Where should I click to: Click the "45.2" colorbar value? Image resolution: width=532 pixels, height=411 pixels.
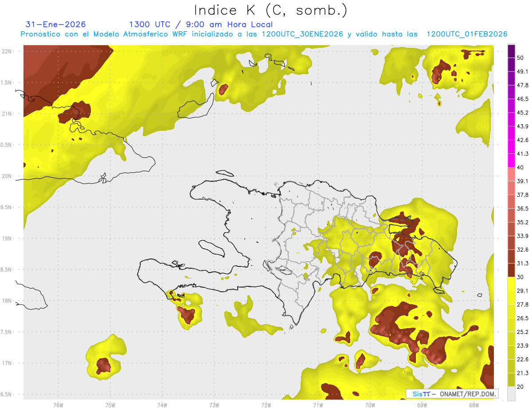523,113
